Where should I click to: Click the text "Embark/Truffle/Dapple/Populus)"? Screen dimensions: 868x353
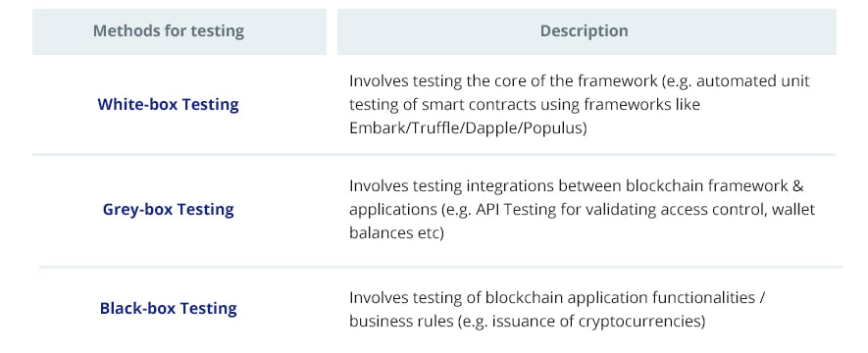(x=468, y=128)
